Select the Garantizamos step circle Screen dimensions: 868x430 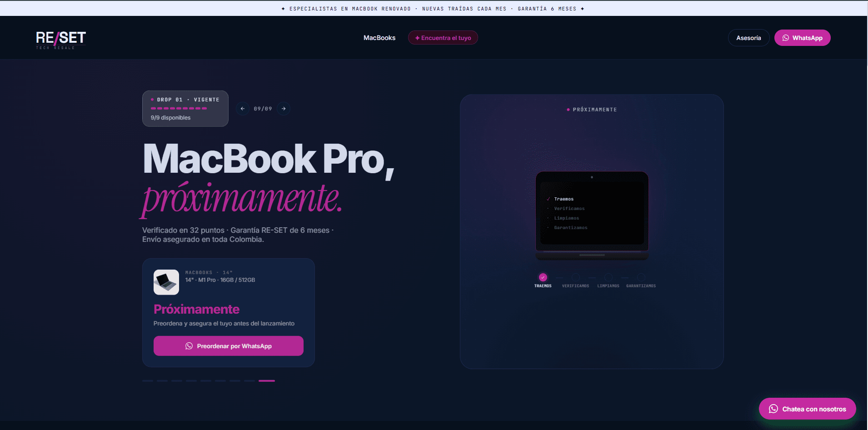point(641,277)
